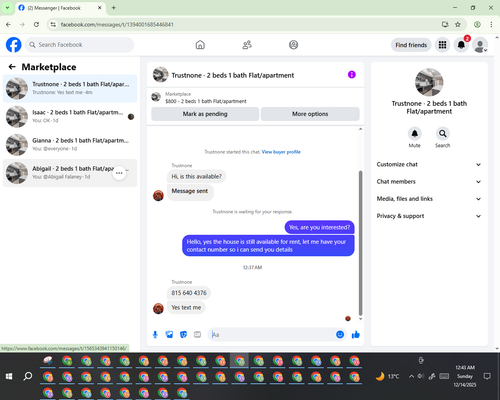The image size is (500, 400).
Task: Open the Facebook logo home link
Action: tap(14, 45)
